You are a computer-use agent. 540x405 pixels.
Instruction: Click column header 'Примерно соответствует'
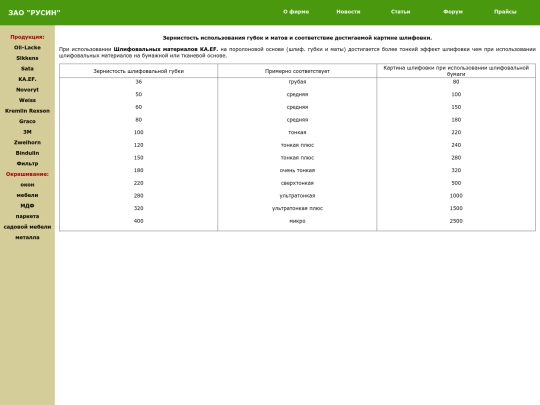[297, 71]
